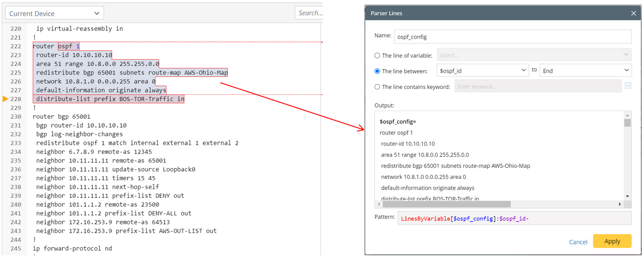Click 'router-id 10.10.10.10' on line 223
Image resolution: width=644 pixels, height=258 pixels.
pyautogui.click(x=74, y=55)
